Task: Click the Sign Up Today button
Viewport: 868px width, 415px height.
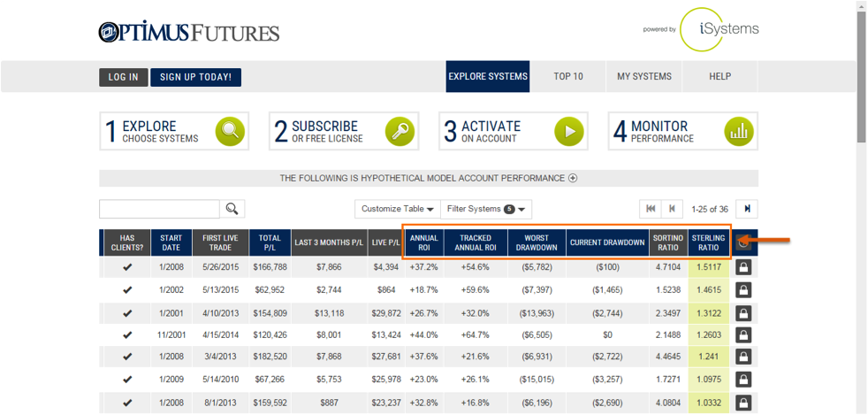Action: pyautogui.click(x=195, y=78)
